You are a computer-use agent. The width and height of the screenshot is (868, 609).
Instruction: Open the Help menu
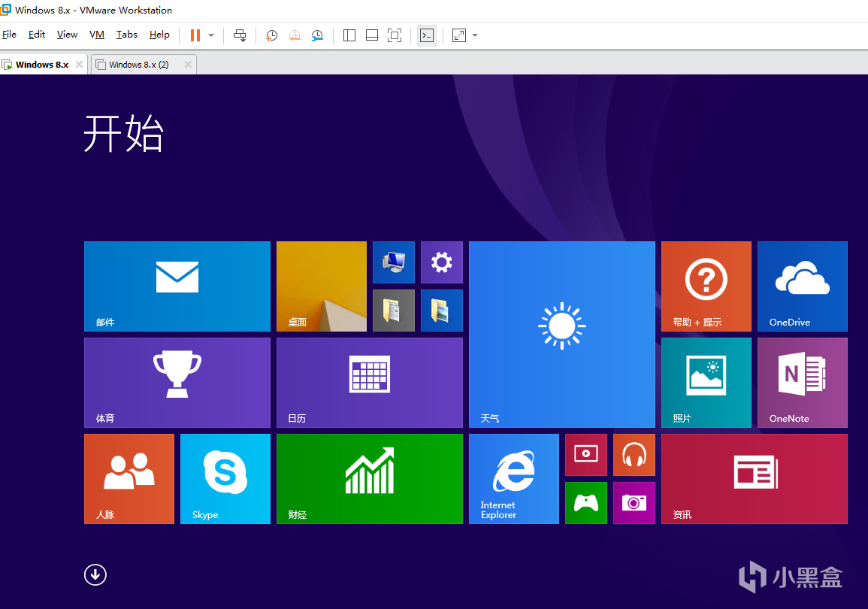pyautogui.click(x=159, y=35)
